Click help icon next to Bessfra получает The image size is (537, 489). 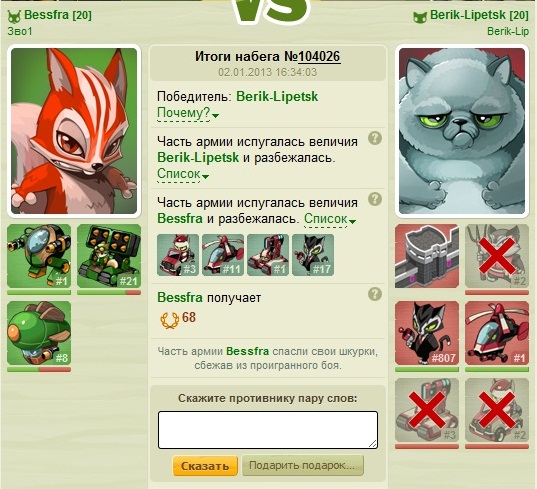tap(375, 294)
